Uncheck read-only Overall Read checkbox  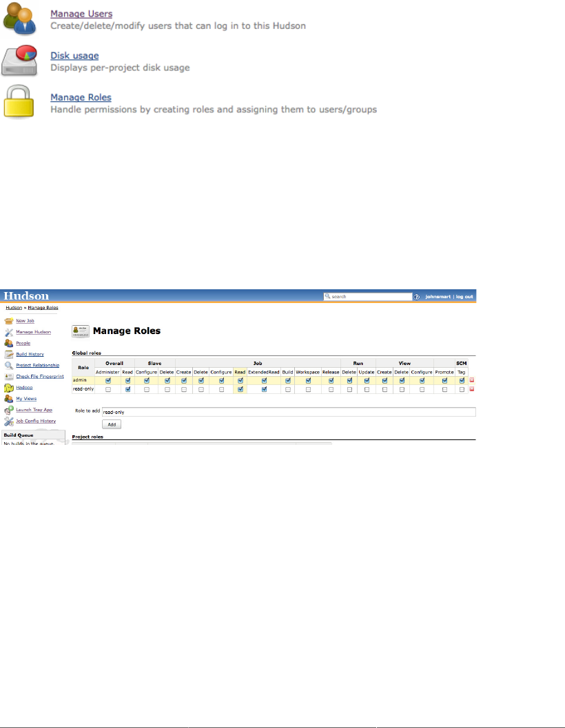pyautogui.click(x=127, y=390)
